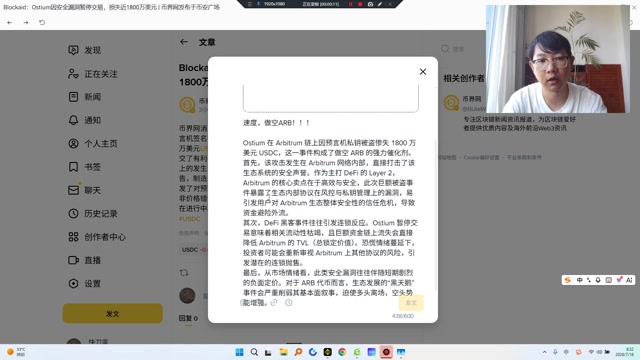Image resolution: width=640 pixels, height=360 pixels.
Task: Click 币界网 creator avatar in 相关创作者
Action: click(x=451, y=103)
